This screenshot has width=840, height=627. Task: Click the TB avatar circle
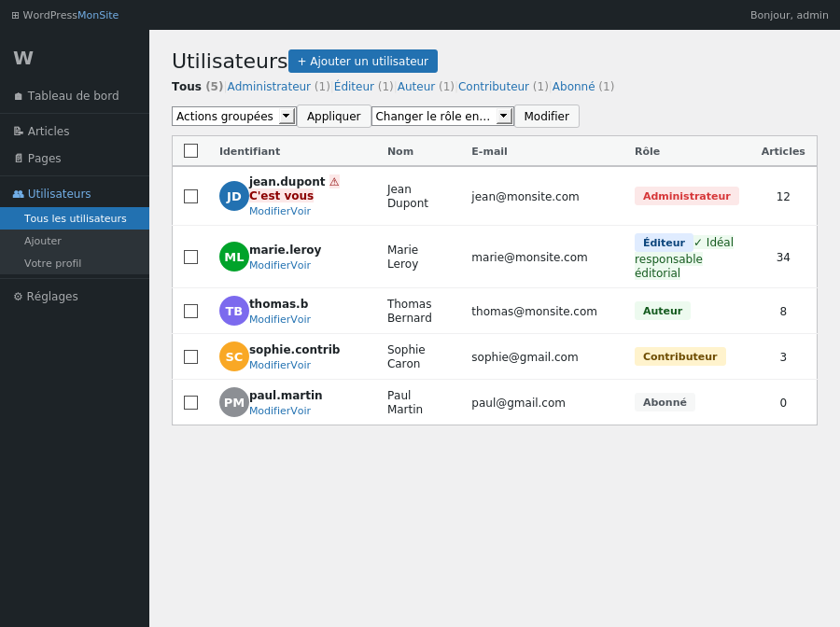pyautogui.click(x=234, y=311)
